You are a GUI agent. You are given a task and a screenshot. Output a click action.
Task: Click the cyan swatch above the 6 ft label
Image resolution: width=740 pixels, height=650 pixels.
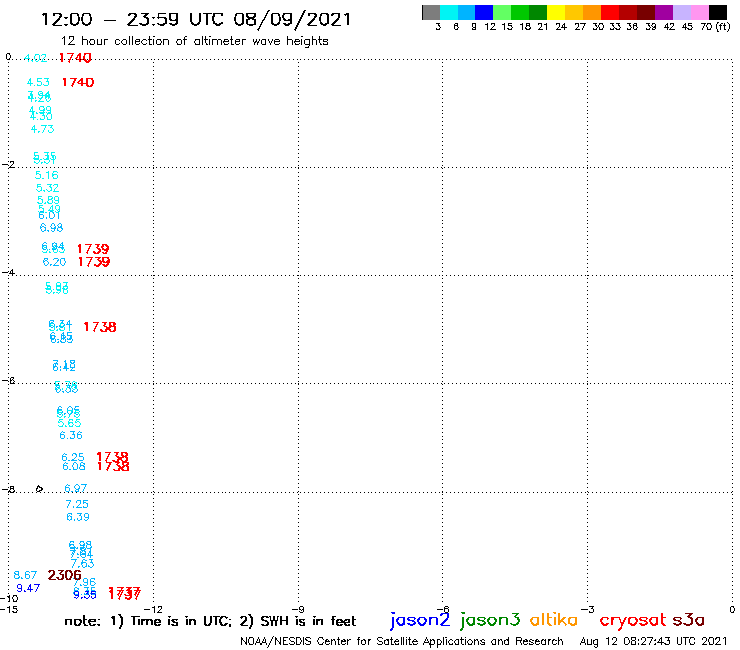coord(449,12)
